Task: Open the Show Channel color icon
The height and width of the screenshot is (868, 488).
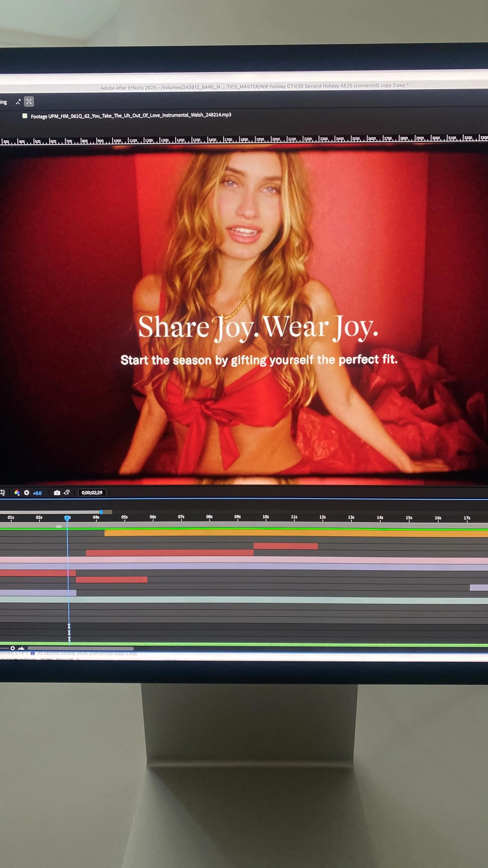Action: pyautogui.click(x=17, y=493)
